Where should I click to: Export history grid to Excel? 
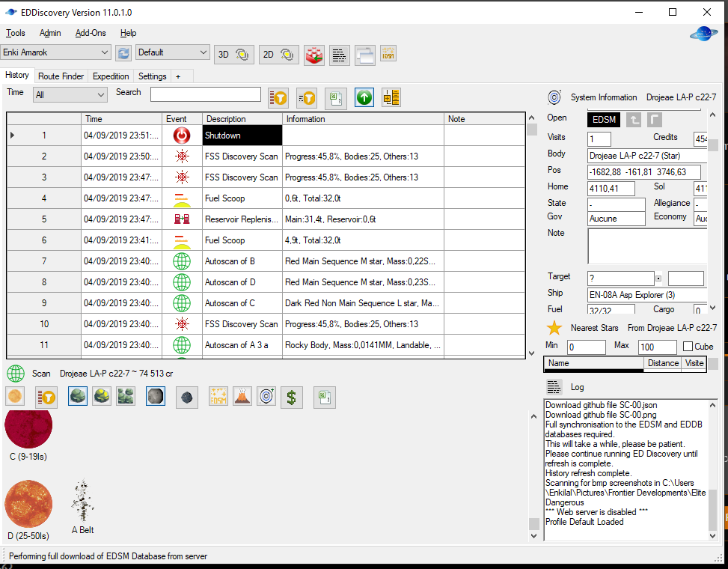click(x=336, y=98)
